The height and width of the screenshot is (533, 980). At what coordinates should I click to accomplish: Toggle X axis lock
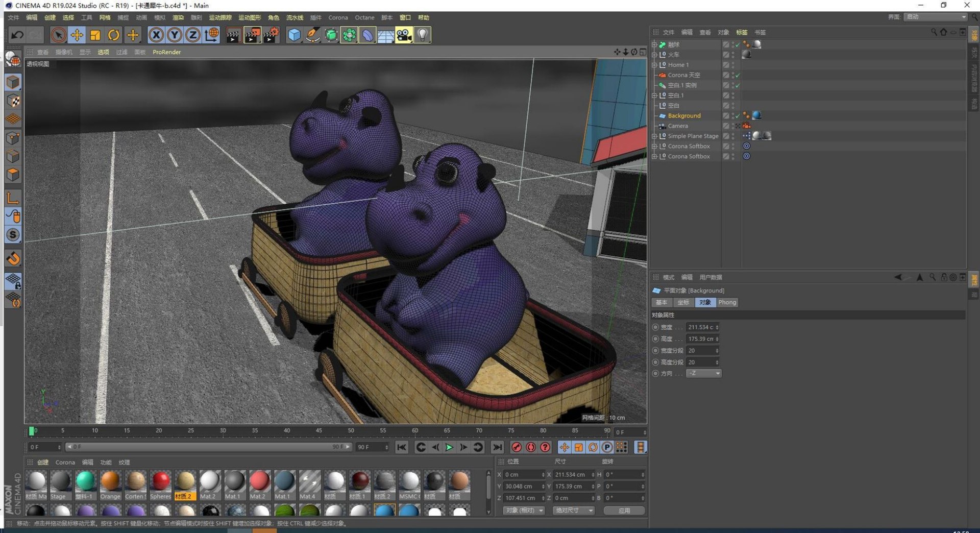point(156,35)
